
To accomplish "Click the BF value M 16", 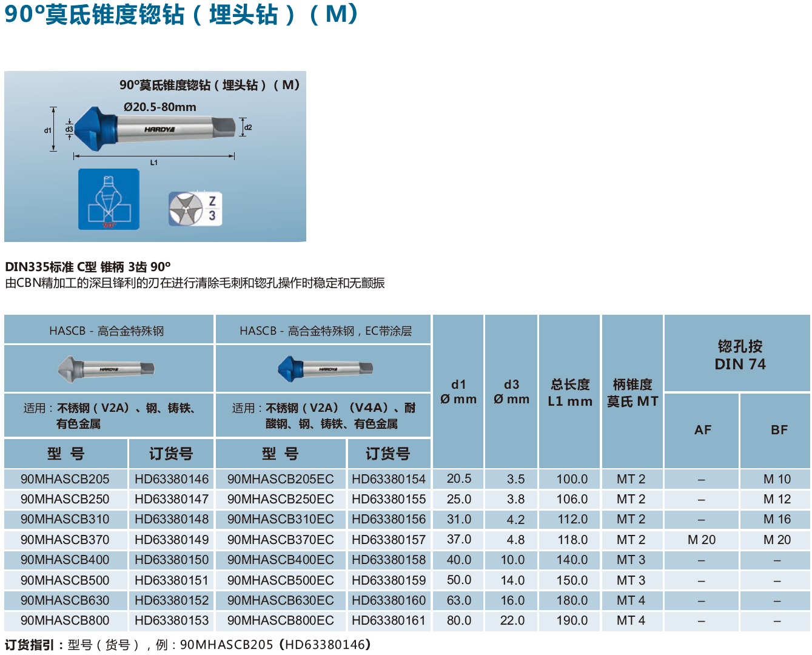I will click(x=777, y=519).
